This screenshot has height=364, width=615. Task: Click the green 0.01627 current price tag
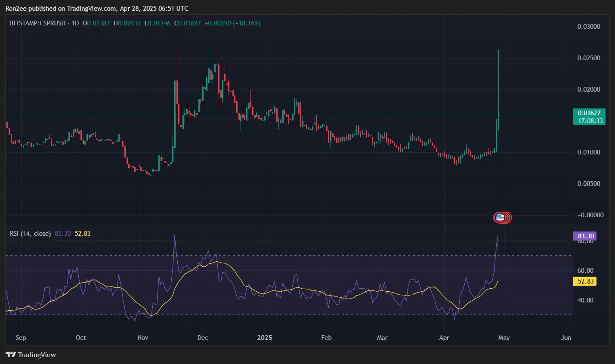pos(589,113)
